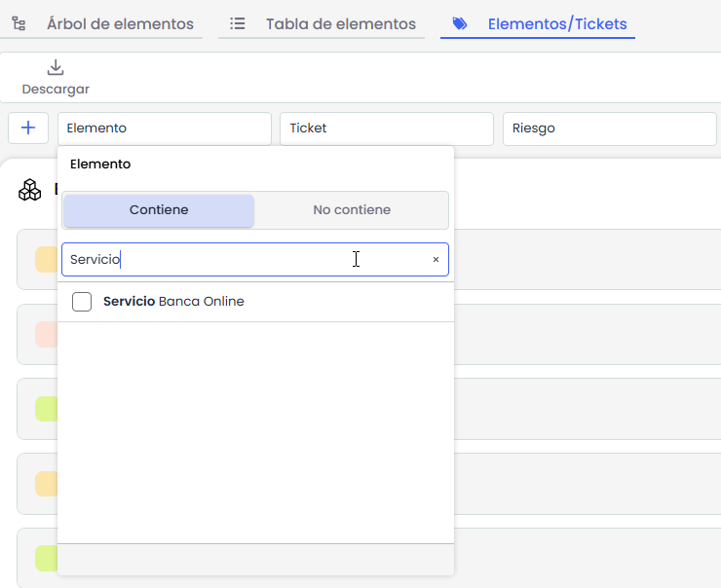Click the list icon beside Tabla de elementos
This screenshot has height=588, width=721.
[238, 23]
